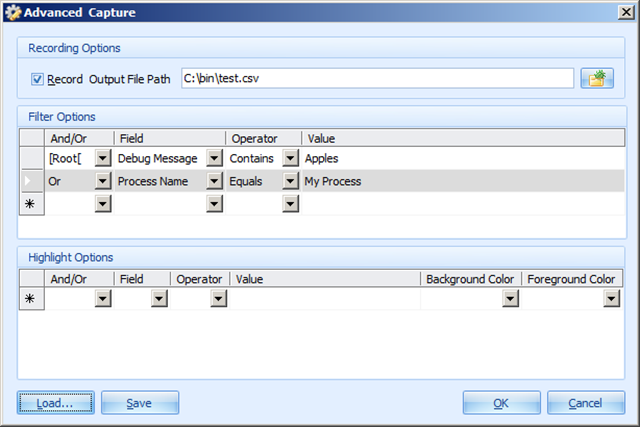Click the browse folder icon for output path

click(x=596, y=78)
